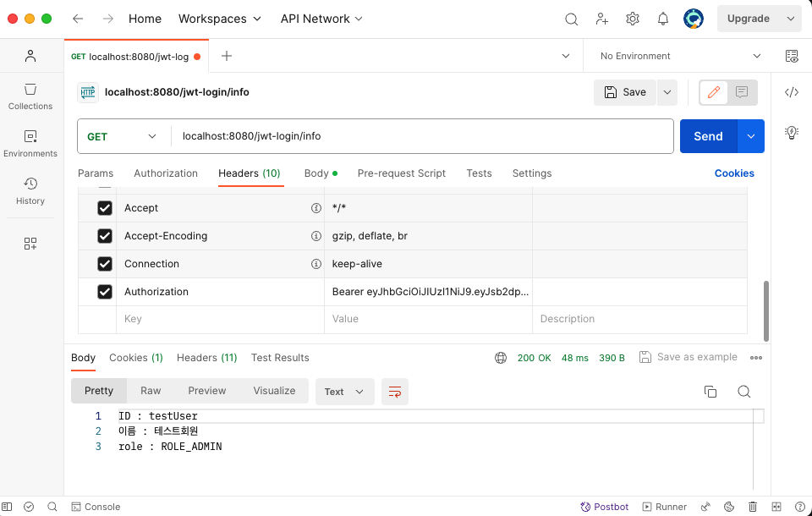Open the Text response format dropdown
812x516 pixels.
click(344, 392)
